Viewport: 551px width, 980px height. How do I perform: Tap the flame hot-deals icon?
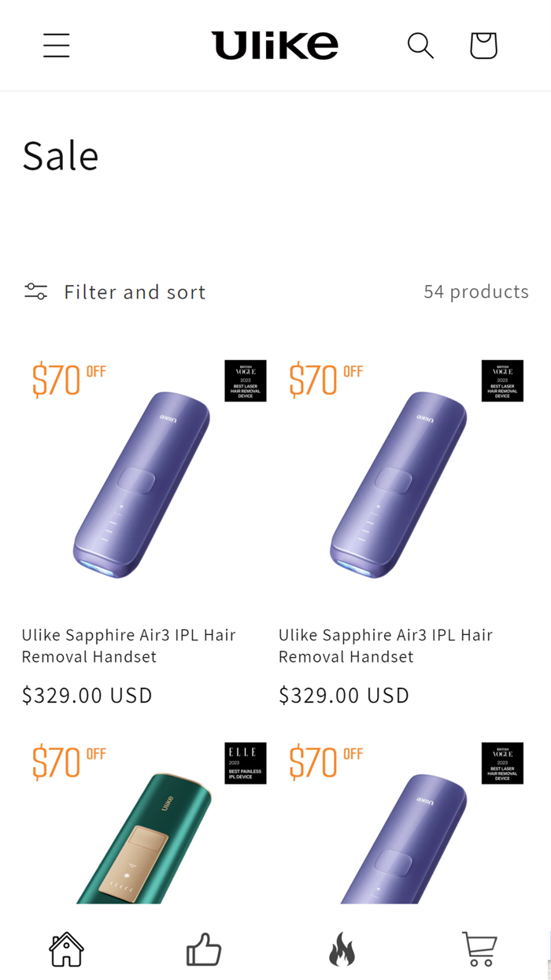(342, 949)
